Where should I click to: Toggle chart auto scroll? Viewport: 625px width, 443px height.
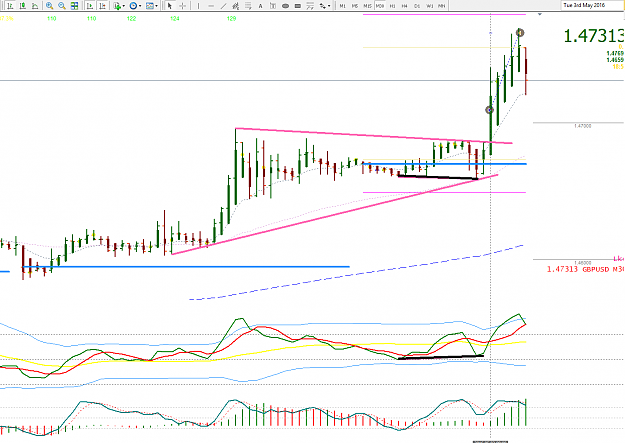tap(90, 6)
